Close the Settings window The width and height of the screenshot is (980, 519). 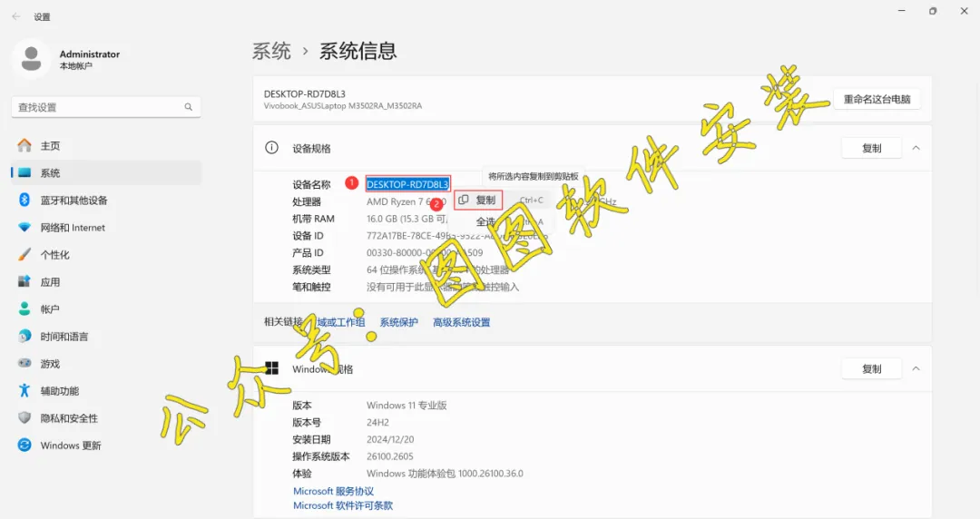tap(964, 11)
